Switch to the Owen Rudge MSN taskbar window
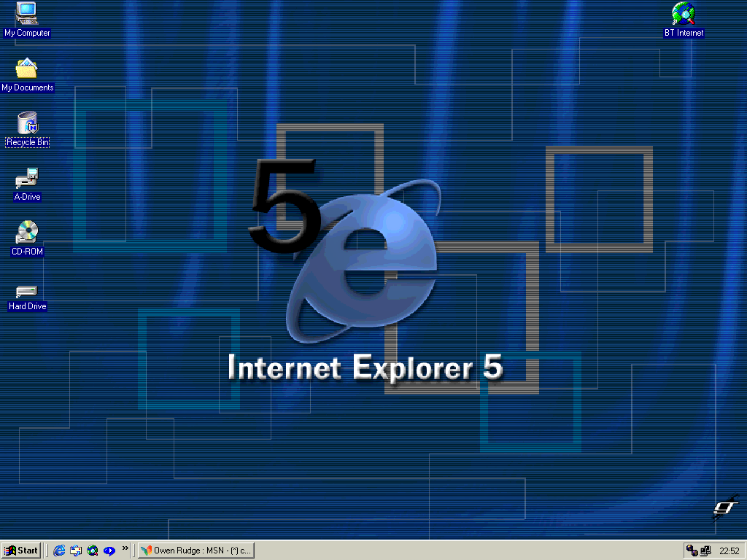This screenshot has width=747, height=560. point(196,551)
